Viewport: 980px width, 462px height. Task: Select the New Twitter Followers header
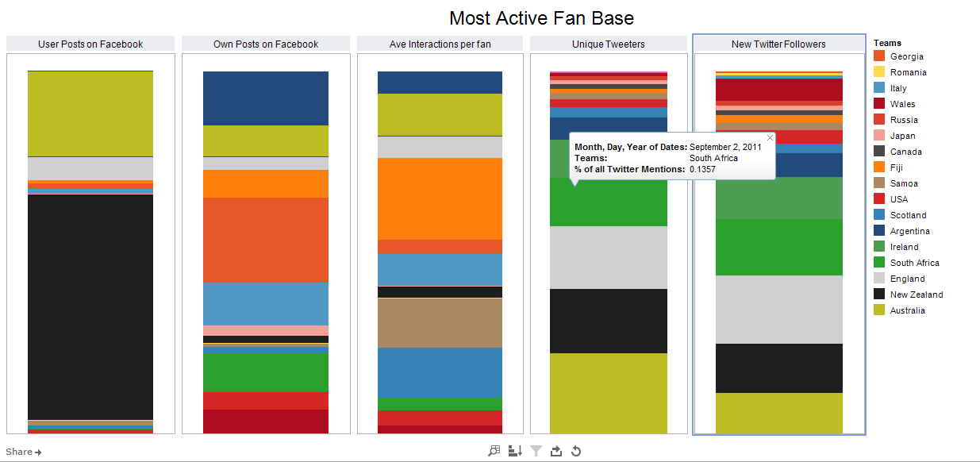pyautogui.click(x=779, y=44)
